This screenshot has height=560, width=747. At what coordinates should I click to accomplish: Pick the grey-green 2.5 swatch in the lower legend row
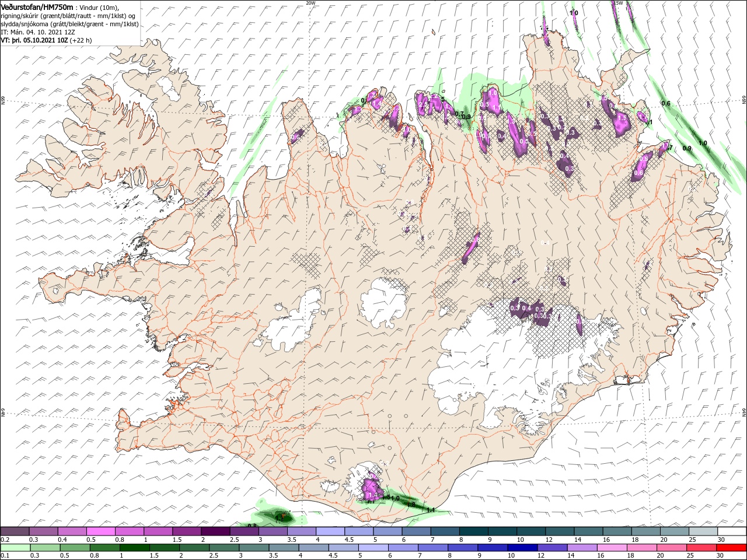coord(224,548)
